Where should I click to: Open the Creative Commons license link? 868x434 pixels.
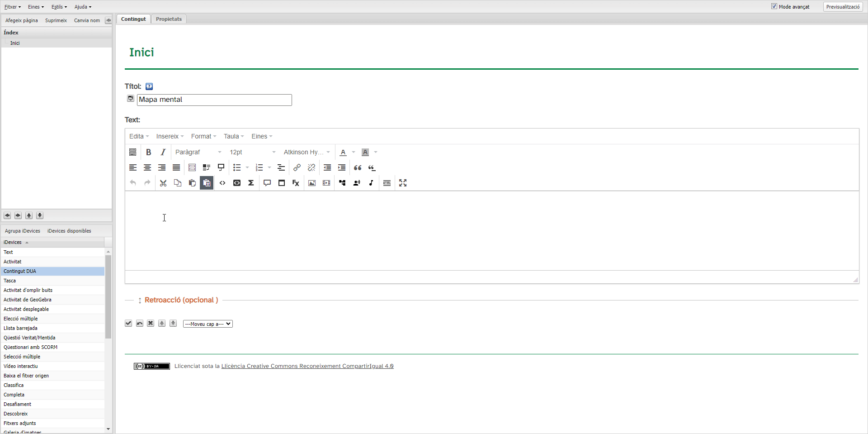(307, 366)
